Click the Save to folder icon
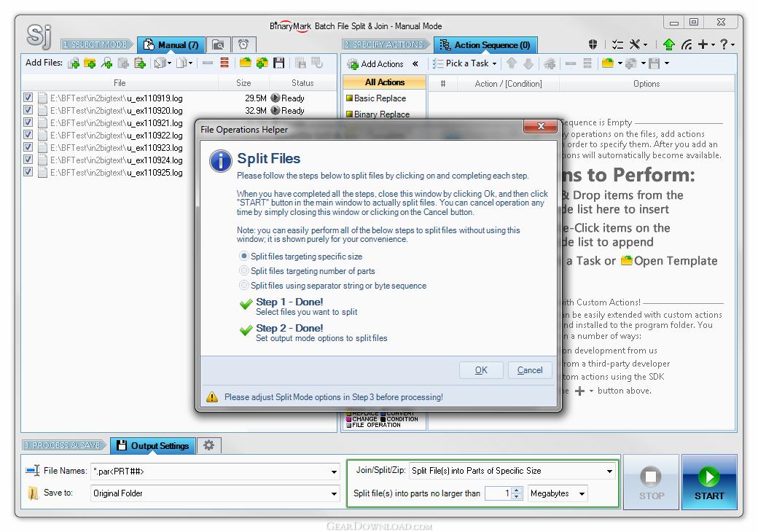The height and width of the screenshot is (532, 758). (x=33, y=493)
